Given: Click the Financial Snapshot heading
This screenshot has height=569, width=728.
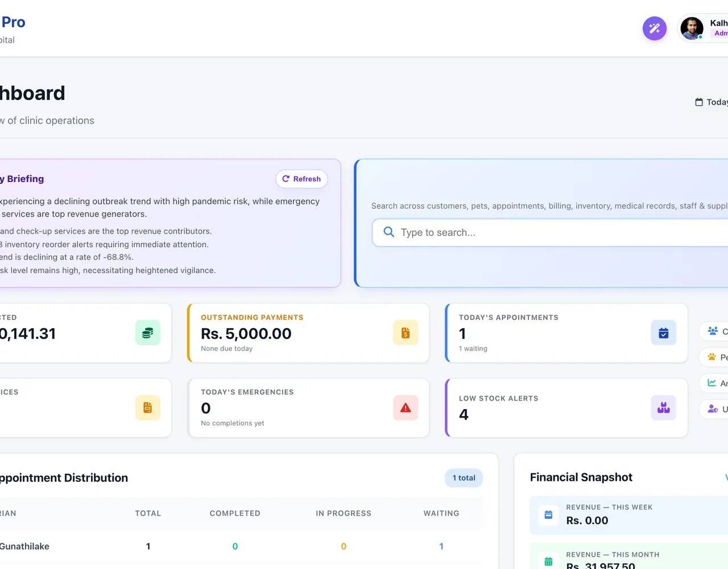Looking at the screenshot, I should coord(581,477).
